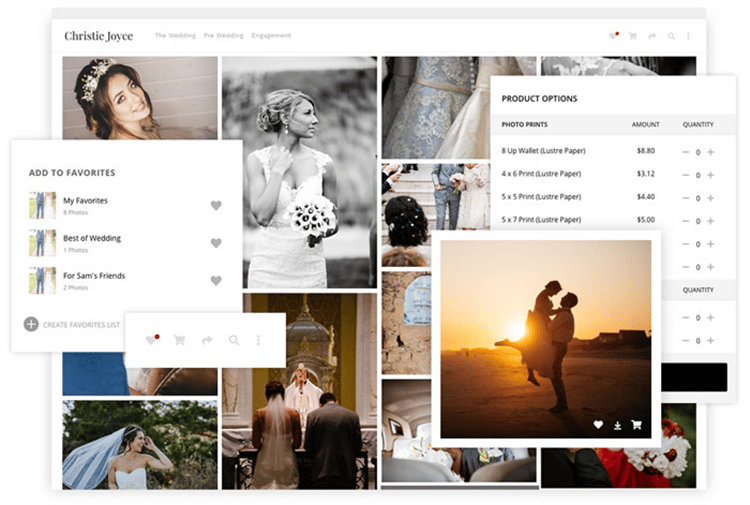Open The Wedding gallery tab

[175, 36]
